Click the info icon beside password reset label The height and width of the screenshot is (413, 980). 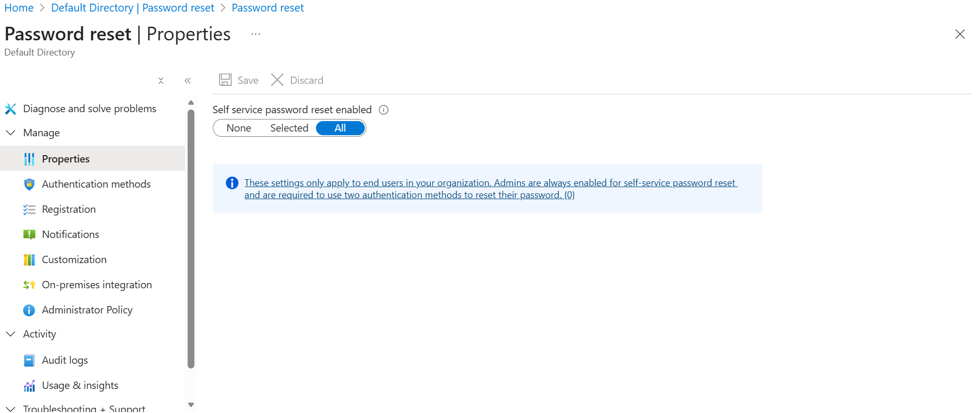point(384,110)
